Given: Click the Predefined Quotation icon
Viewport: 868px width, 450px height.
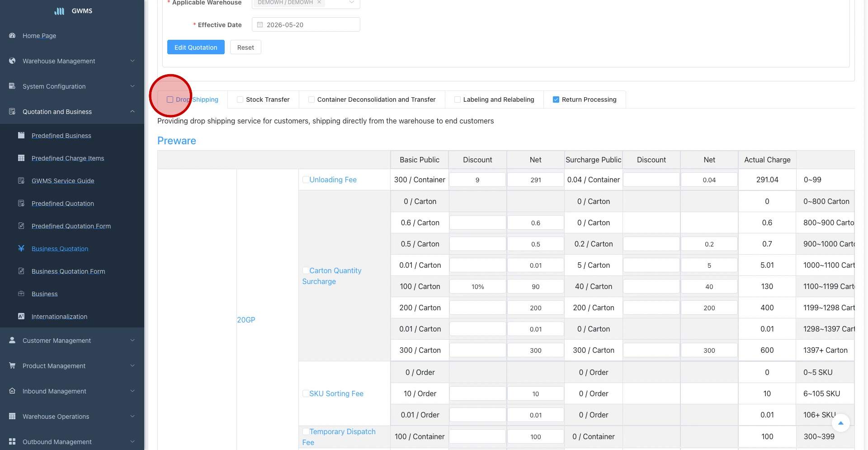Looking at the screenshot, I should point(21,203).
